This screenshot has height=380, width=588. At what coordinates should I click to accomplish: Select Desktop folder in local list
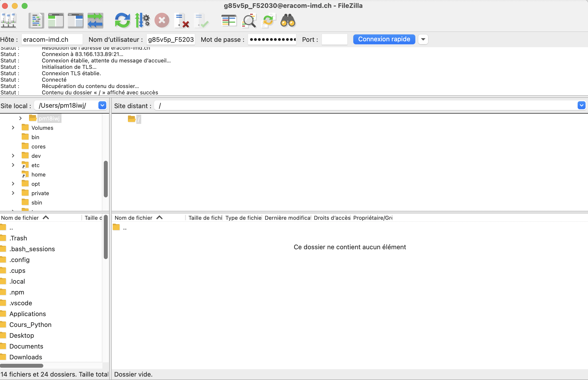(x=21, y=336)
